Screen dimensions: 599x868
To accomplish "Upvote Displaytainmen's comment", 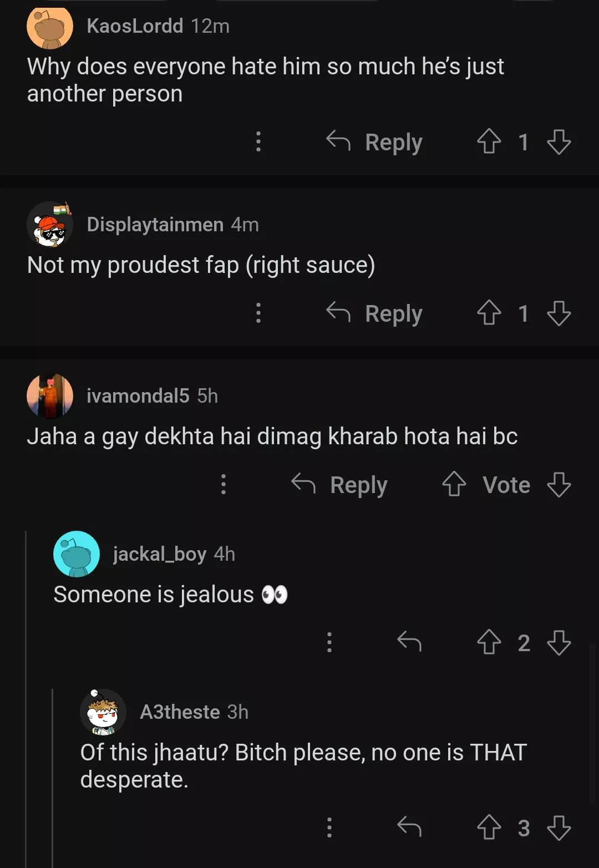I will click(489, 313).
